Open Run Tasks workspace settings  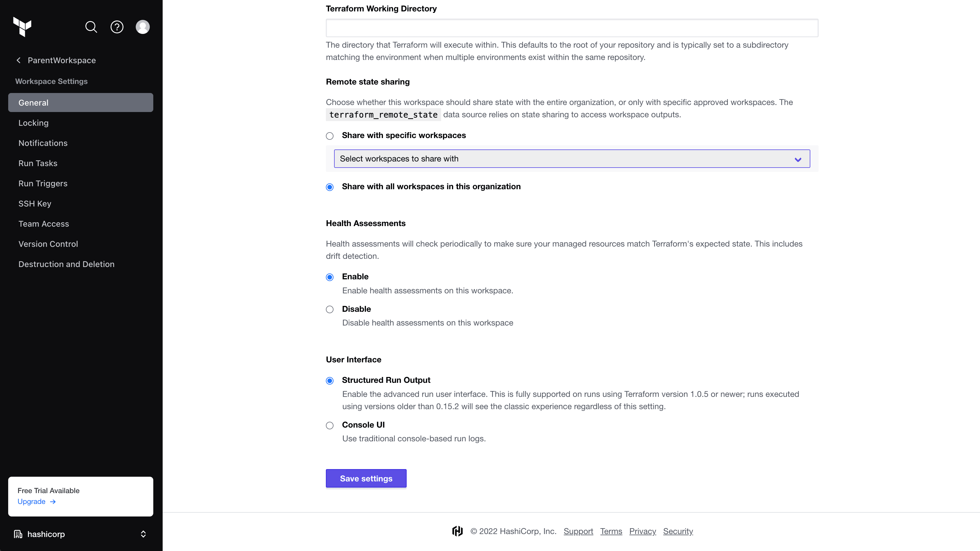(38, 163)
